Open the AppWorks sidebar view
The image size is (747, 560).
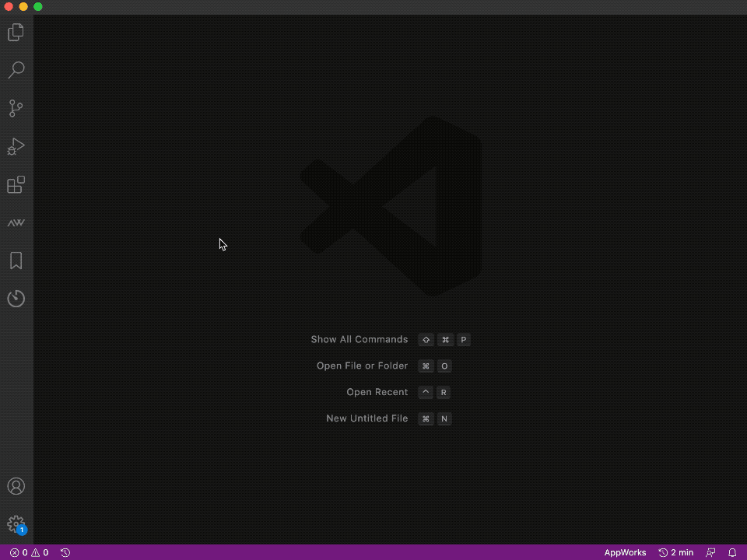pos(16,222)
